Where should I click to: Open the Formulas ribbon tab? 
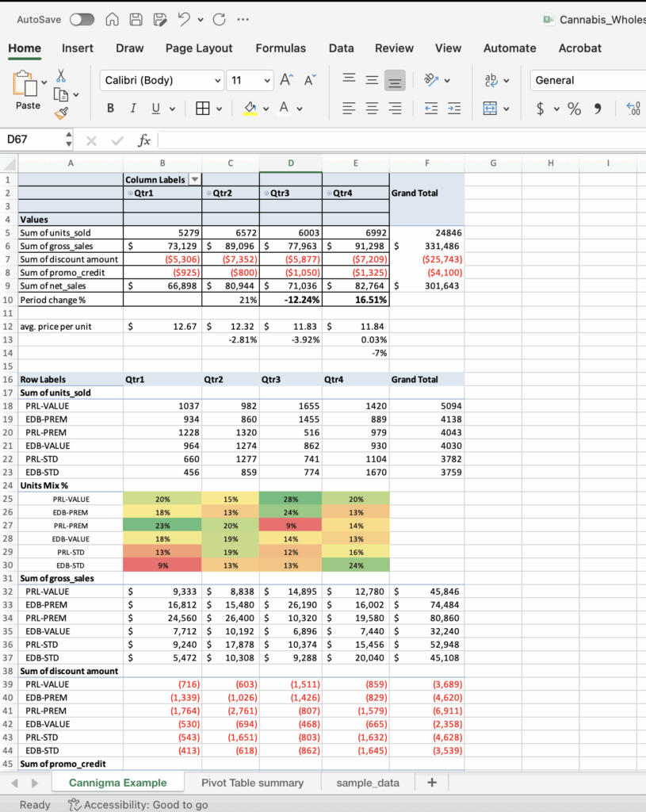click(280, 48)
